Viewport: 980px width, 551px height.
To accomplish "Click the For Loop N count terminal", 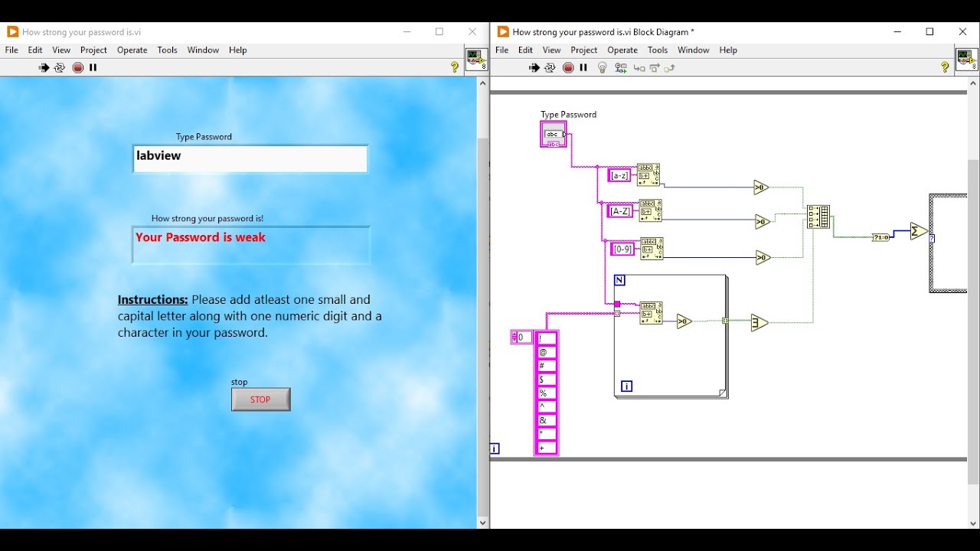I will [x=619, y=281].
